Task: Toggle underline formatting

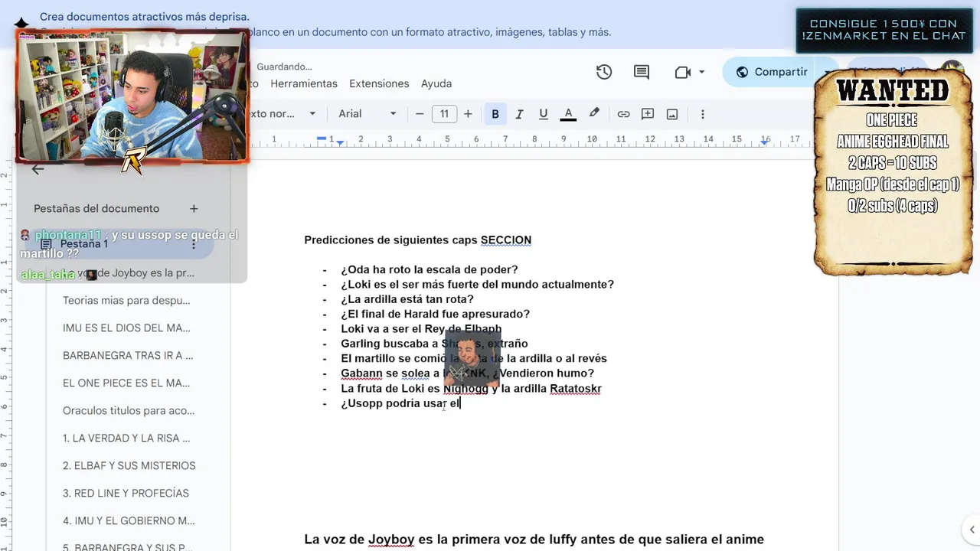Action: point(544,114)
